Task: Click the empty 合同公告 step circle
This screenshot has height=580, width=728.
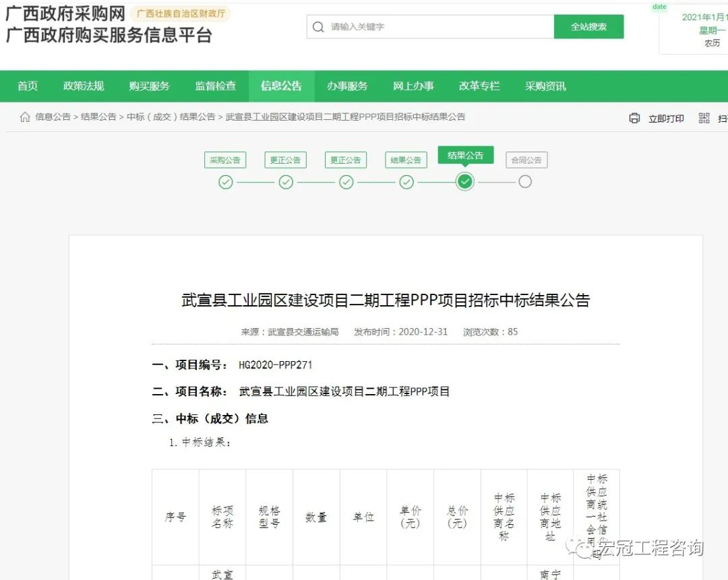Action: pyautogui.click(x=525, y=182)
